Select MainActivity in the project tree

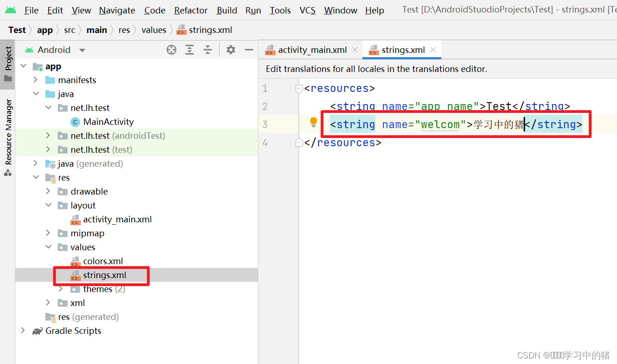[x=108, y=122]
